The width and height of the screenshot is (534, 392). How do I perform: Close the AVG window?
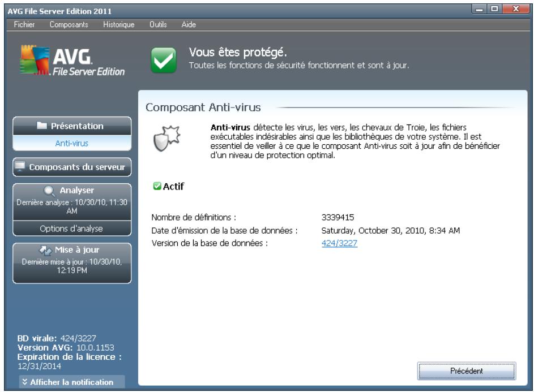pos(516,9)
